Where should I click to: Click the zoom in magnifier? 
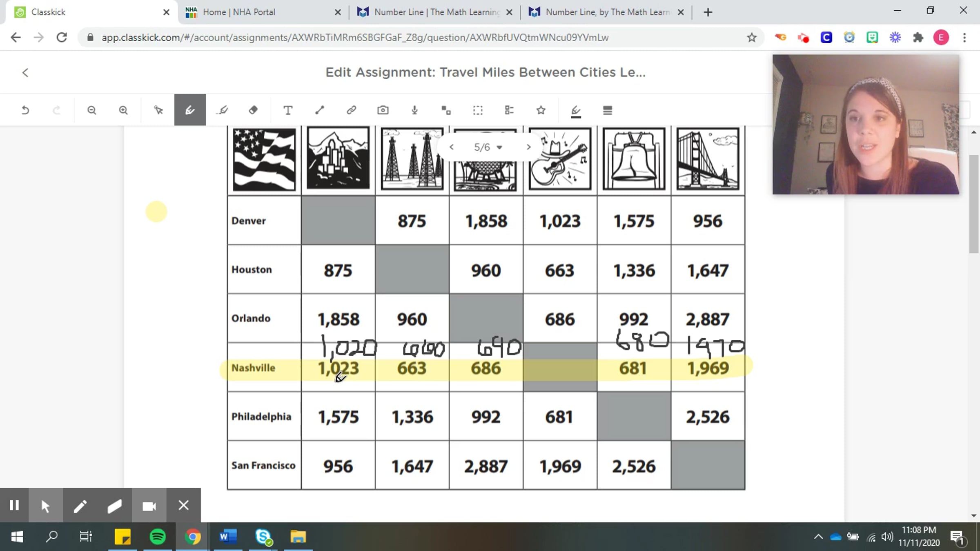(x=123, y=110)
